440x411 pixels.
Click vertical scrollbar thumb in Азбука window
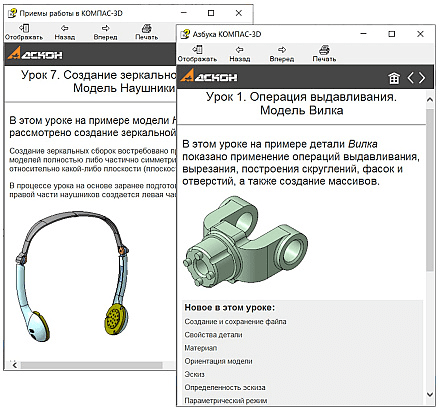(x=430, y=190)
